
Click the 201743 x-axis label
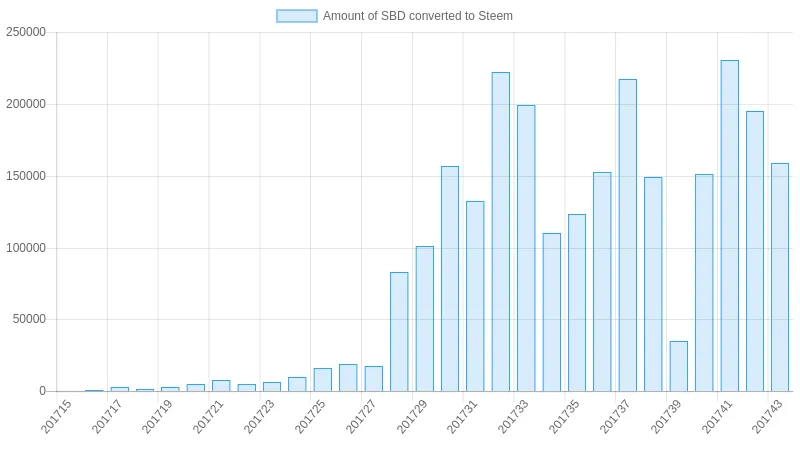[x=767, y=416]
